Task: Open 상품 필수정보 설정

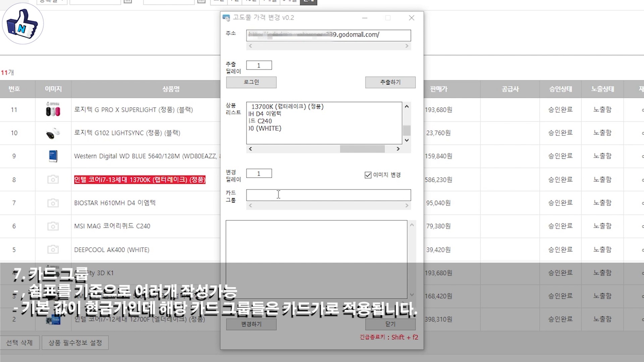Action: point(75,343)
